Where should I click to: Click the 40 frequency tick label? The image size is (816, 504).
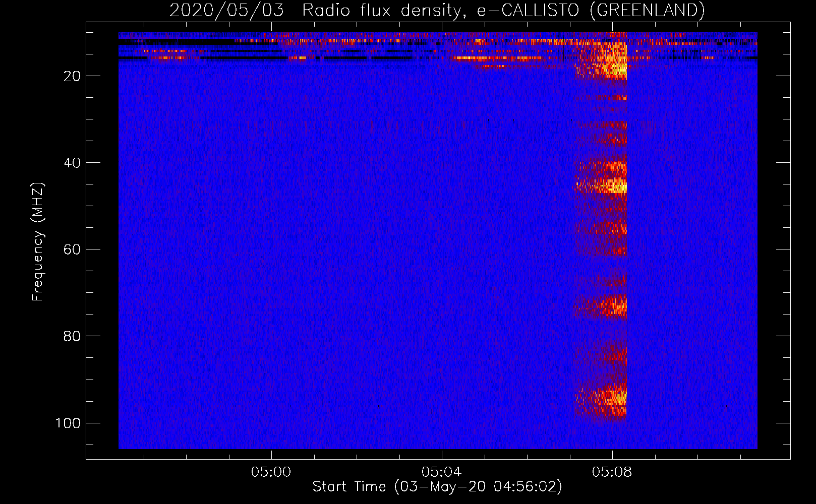pos(72,163)
